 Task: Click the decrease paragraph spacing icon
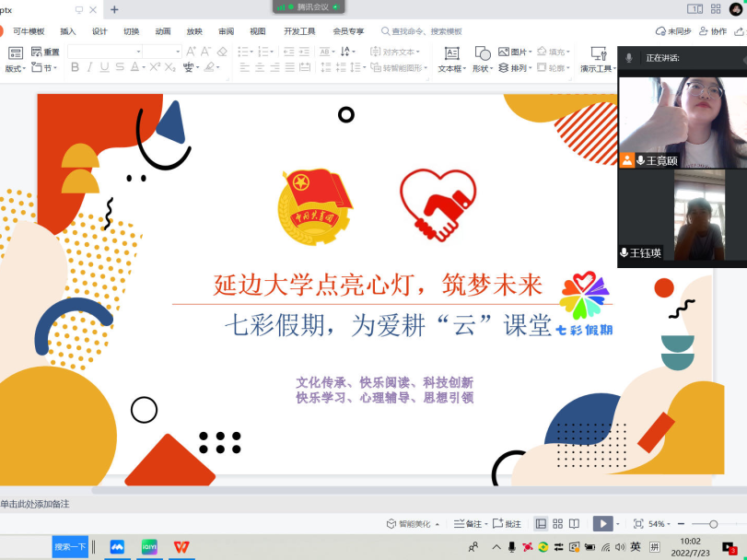[x=341, y=67]
